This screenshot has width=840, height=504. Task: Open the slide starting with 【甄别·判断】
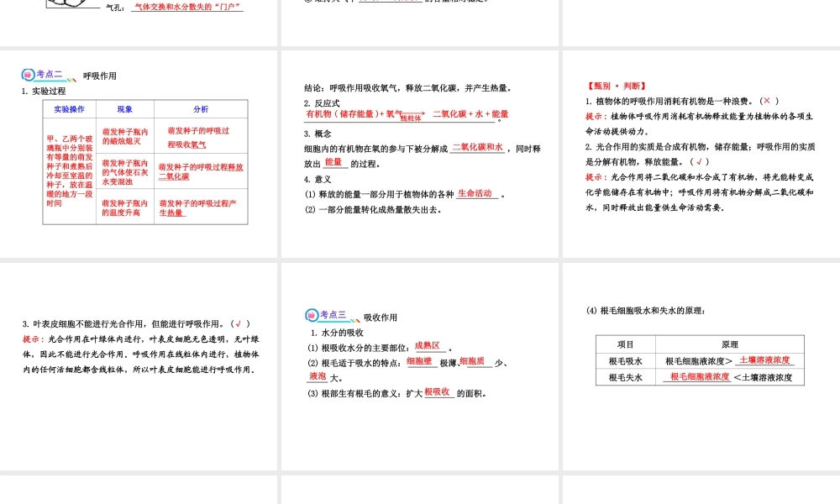click(701, 154)
